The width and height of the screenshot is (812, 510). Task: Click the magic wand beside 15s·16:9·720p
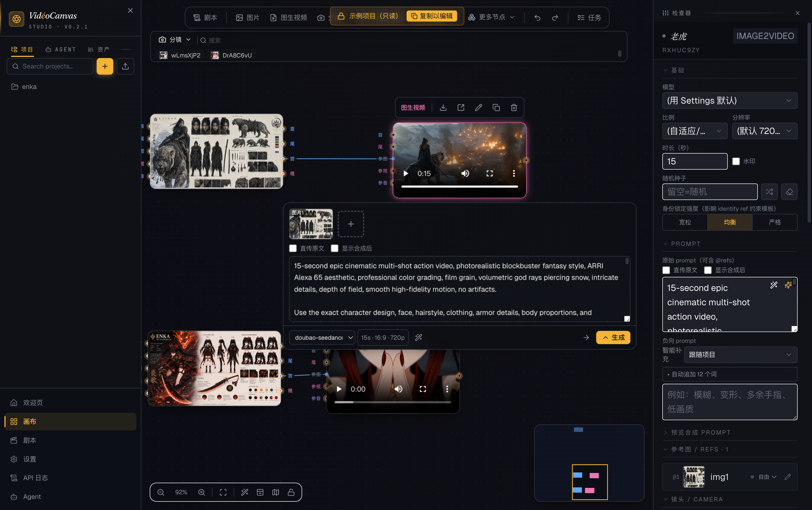pos(418,337)
